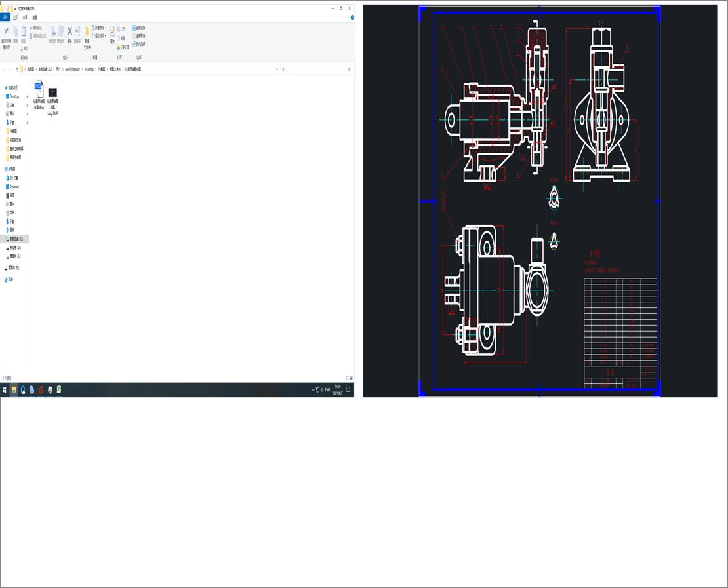Show hidden tray icons via taskbar chevron
Image resolution: width=728 pixels, height=588 pixels.
pyautogui.click(x=313, y=390)
